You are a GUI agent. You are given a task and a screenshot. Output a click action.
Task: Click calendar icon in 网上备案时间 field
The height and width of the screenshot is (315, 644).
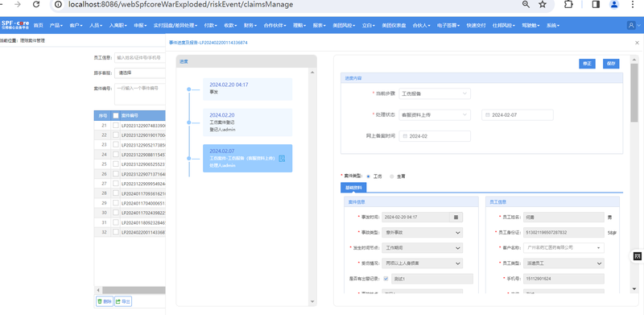[x=405, y=136]
